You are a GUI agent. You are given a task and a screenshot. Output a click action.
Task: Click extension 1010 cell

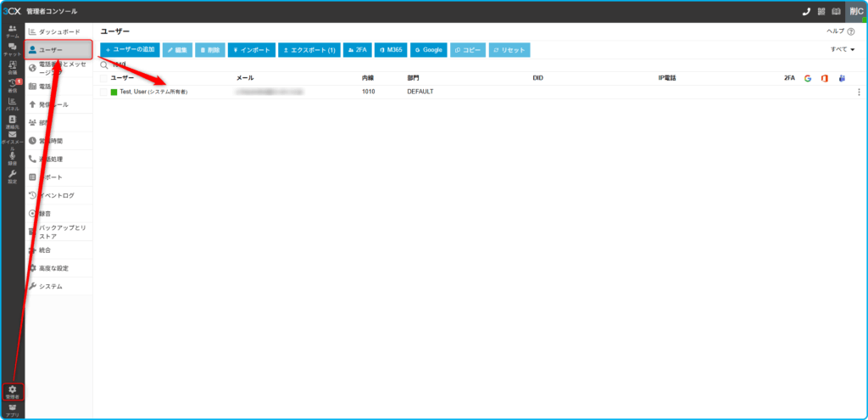pyautogui.click(x=368, y=92)
